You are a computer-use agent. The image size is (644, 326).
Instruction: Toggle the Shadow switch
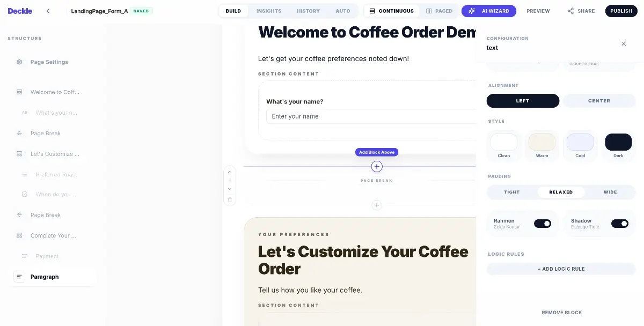(620, 224)
